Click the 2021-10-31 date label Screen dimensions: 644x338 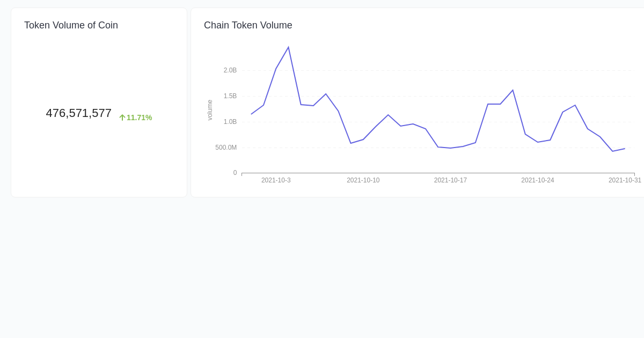click(x=624, y=180)
